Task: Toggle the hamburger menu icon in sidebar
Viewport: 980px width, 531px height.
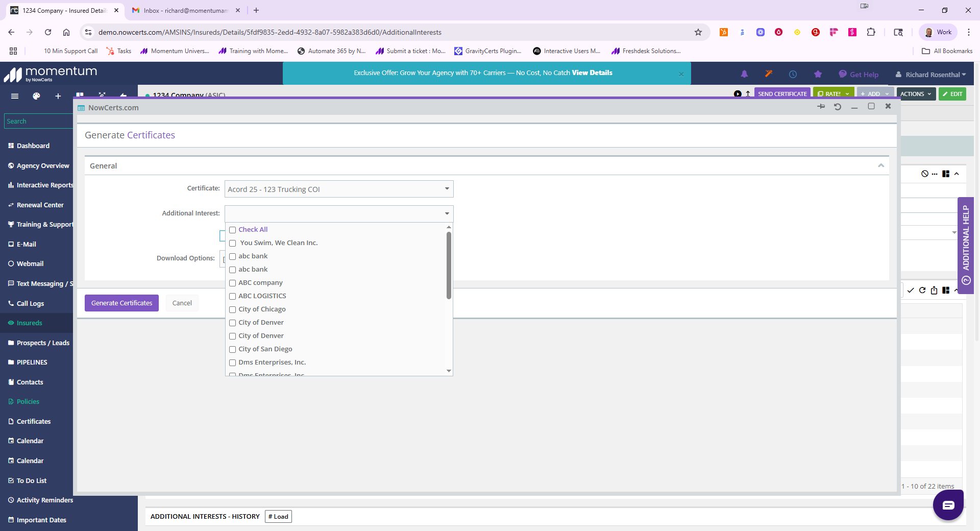Action: 15,96
